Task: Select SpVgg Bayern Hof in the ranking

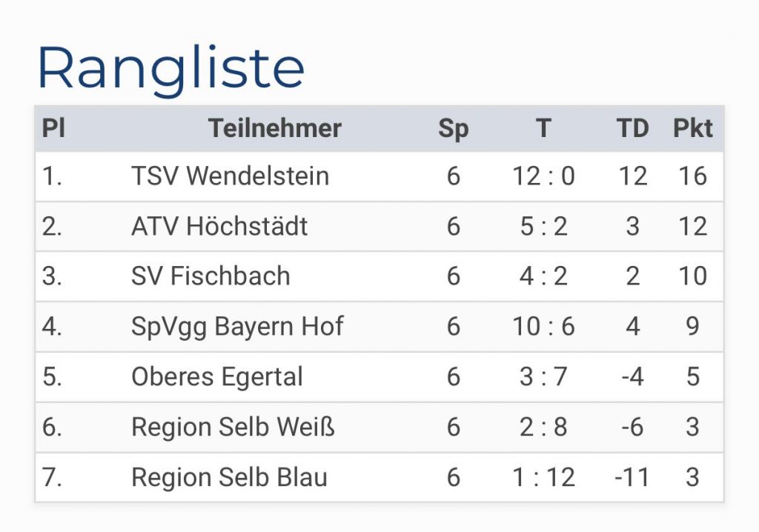Action: (x=237, y=326)
